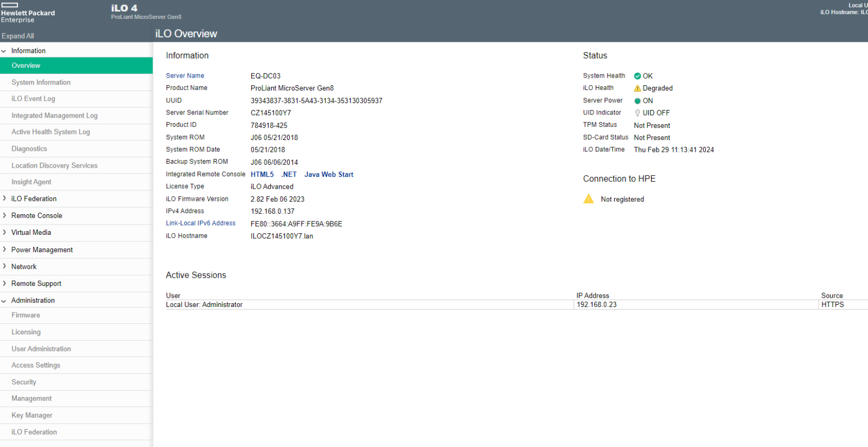868x447 pixels.
Task: Click iLO Firmware Version 2.82 Feb 06 2023
Action: [x=277, y=199]
